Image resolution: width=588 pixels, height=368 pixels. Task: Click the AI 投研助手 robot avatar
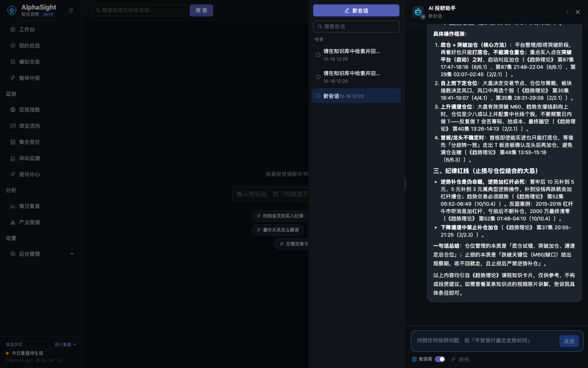point(418,12)
